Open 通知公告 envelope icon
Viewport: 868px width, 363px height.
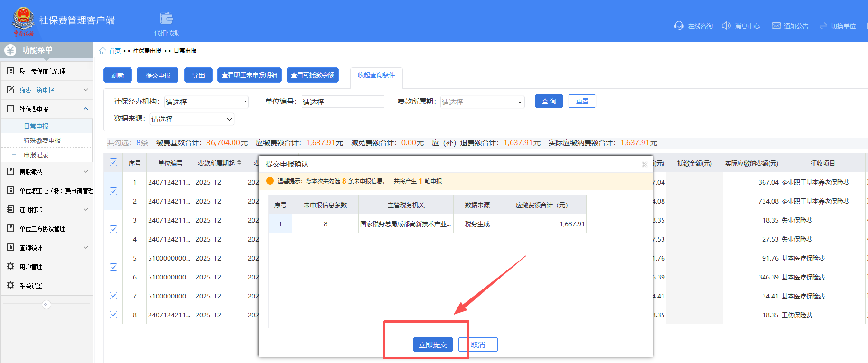click(x=776, y=26)
